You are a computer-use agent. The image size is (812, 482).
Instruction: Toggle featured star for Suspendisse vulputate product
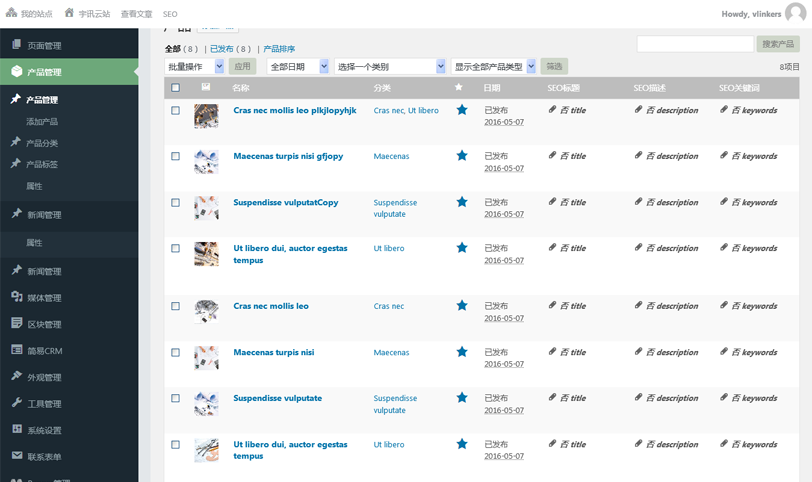point(462,398)
